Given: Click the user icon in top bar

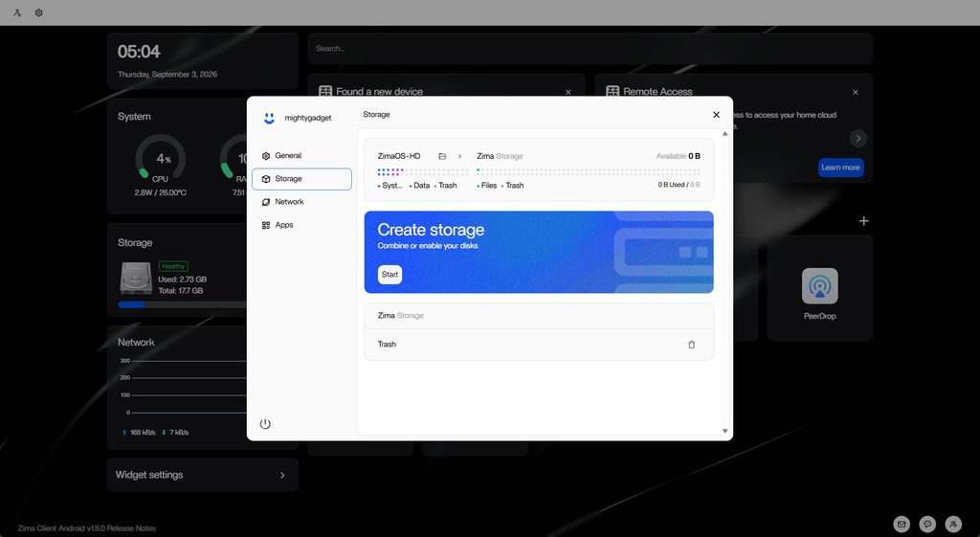Looking at the screenshot, I should point(17,12).
